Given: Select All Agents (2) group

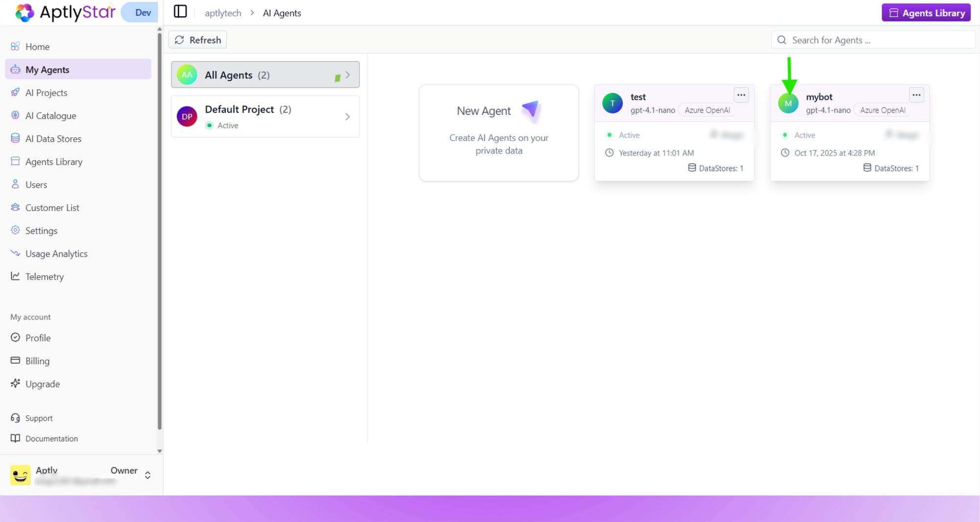Looking at the screenshot, I should pyautogui.click(x=265, y=75).
